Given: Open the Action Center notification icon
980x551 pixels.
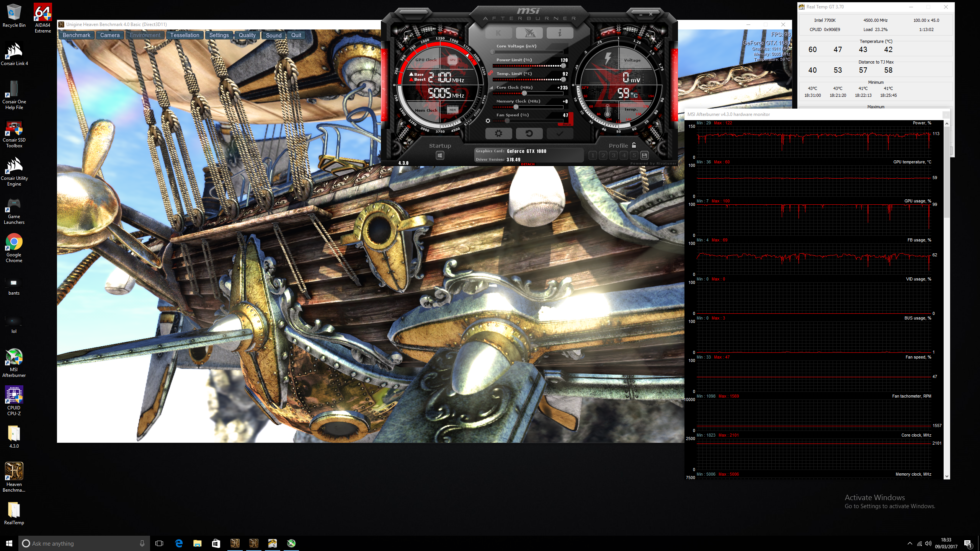Looking at the screenshot, I should pos(968,544).
